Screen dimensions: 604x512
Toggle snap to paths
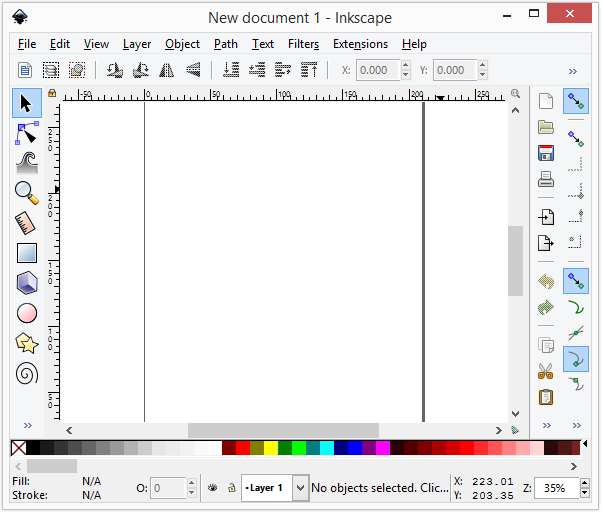(576, 307)
